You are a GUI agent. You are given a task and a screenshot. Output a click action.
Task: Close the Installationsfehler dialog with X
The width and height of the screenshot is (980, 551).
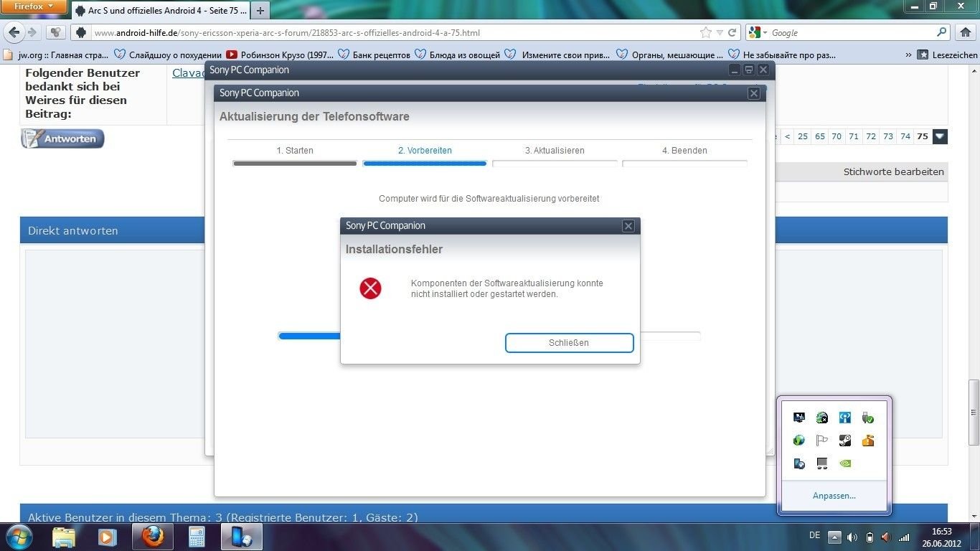[628, 226]
